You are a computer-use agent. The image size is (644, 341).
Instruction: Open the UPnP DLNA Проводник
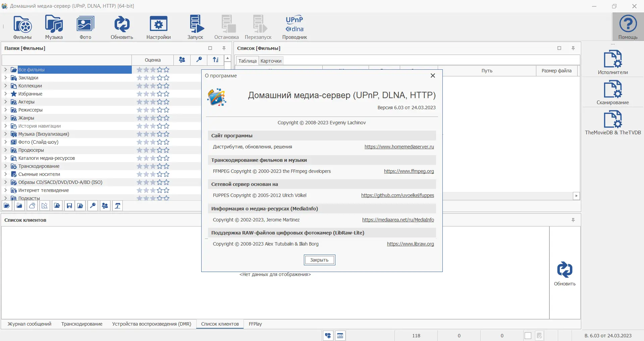[294, 27]
